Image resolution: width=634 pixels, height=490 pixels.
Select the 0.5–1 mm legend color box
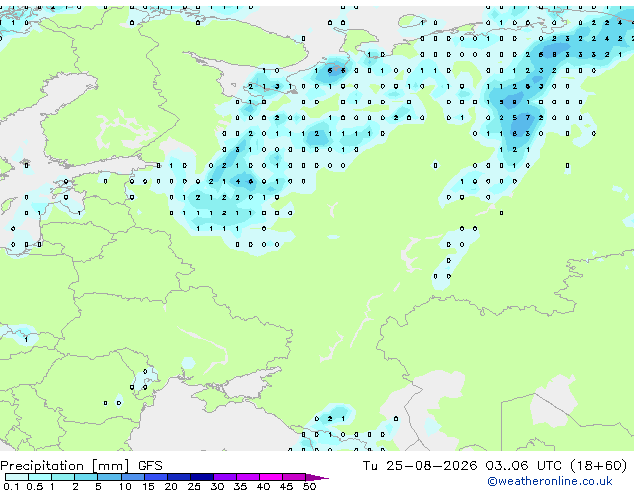(40, 477)
